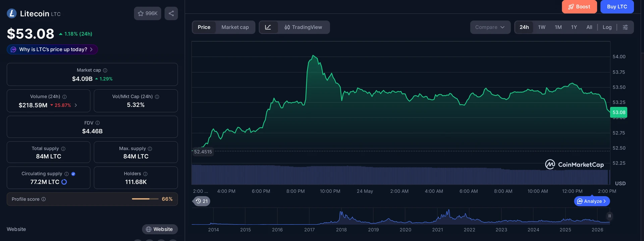Click the 52.4515 baseline price label
This screenshot has width=644, height=241.
pyautogui.click(x=203, y=152)
